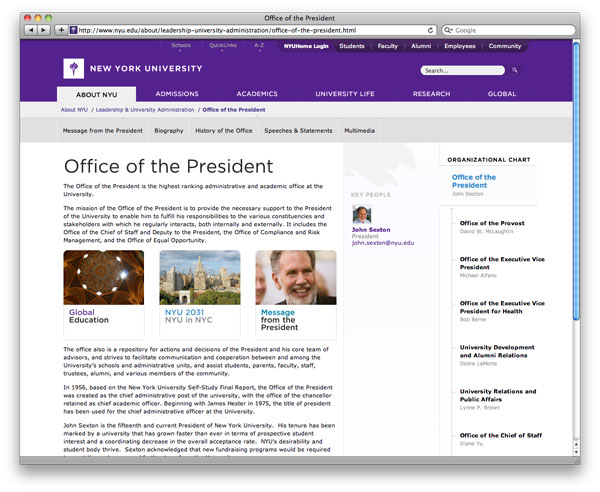The height and width of the screenshot is (492, 600).
Task: Click the browser back arrow button
Action: coord(30,30)
